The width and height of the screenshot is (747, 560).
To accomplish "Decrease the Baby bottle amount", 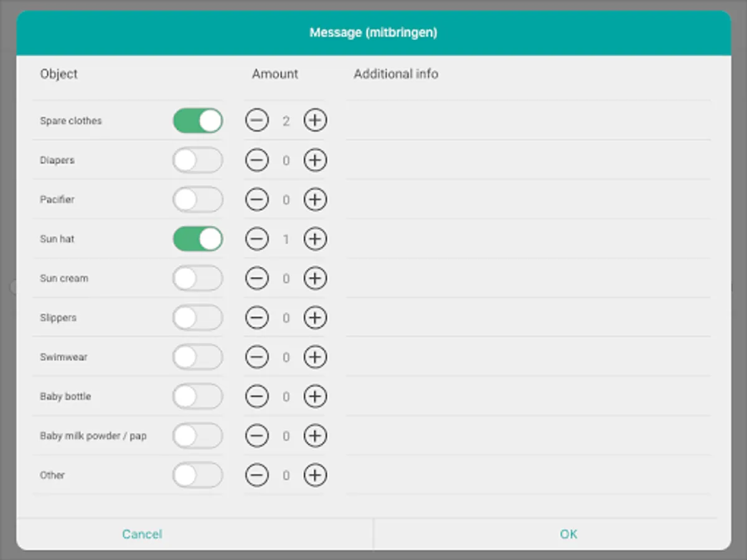I will point(256,396).
